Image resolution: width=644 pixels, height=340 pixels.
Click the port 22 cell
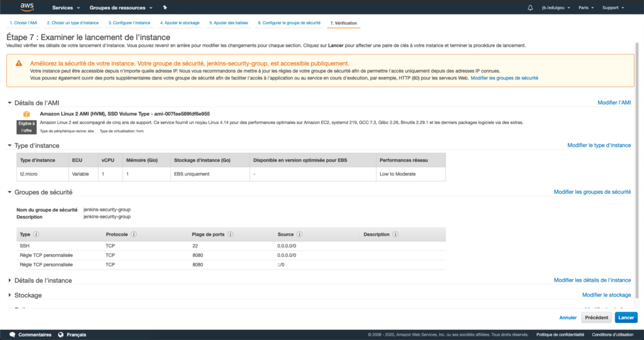(x=195, y=246)
